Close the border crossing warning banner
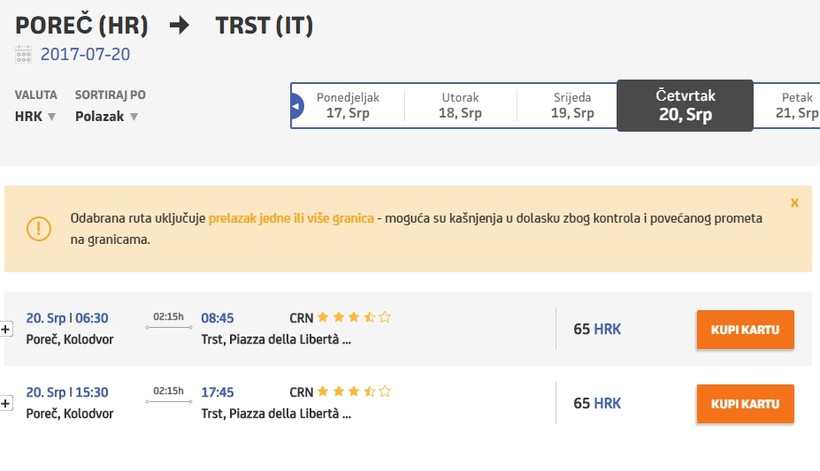Image resolution: width=820 pixels, height=471 pixels. [794, 203]
